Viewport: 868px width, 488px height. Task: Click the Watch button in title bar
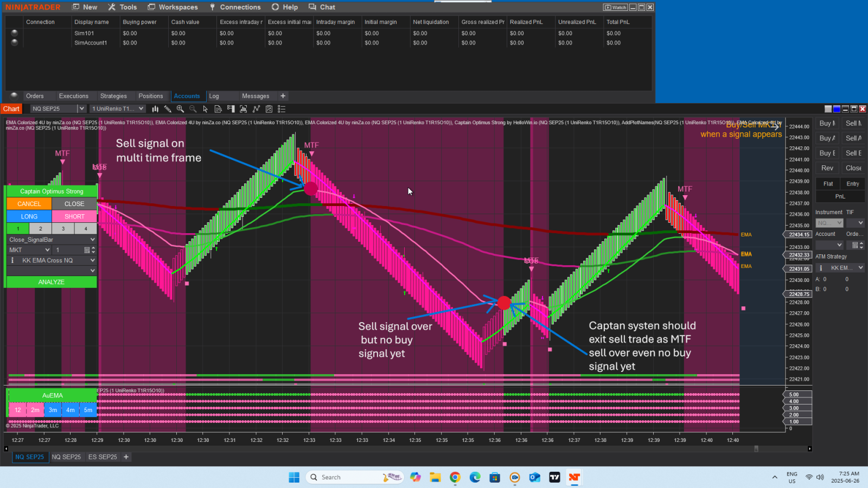coord(616,7)
